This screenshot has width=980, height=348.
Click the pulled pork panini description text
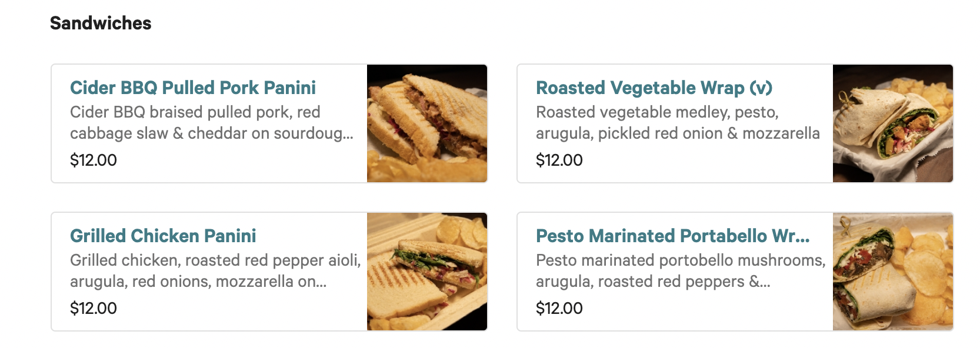click(195, 112)
